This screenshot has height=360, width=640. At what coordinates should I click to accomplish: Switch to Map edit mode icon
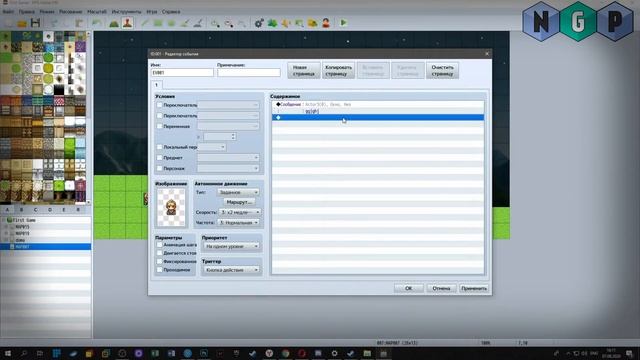114,23
